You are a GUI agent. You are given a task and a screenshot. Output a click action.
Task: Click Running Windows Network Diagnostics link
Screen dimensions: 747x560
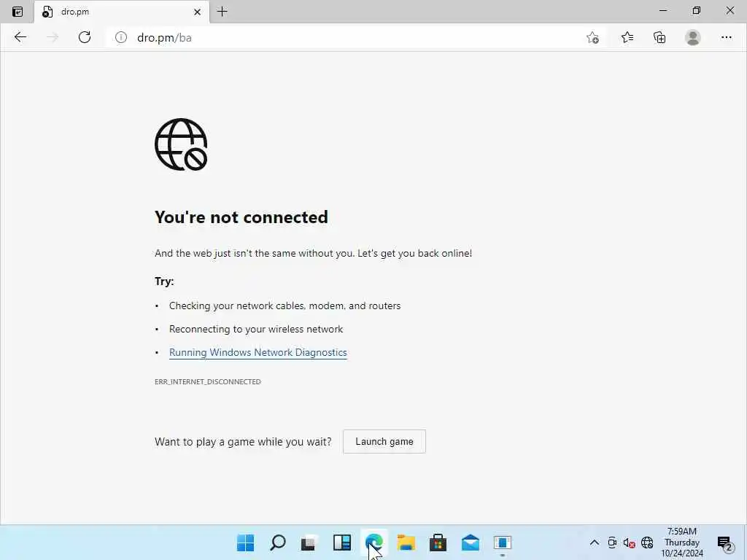[x=258, y=352]
